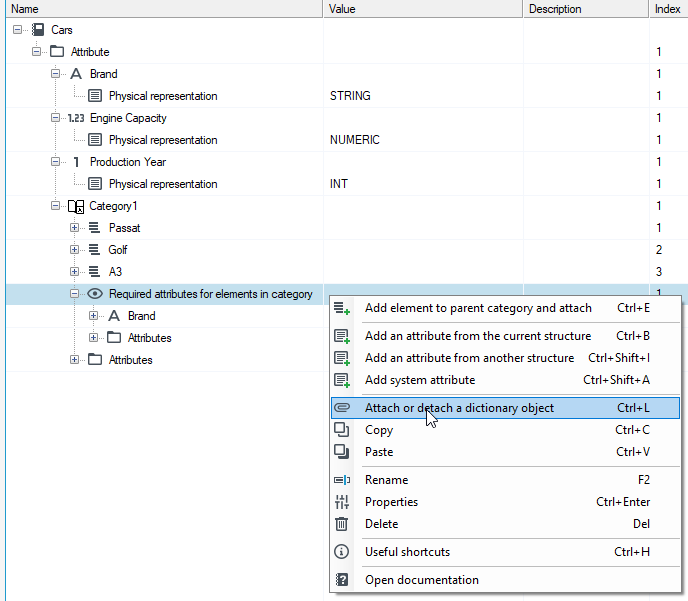The height and width of the screenshot is (601, 688).
Task: Collapse the Category1 node
Action: pos(55,206)
